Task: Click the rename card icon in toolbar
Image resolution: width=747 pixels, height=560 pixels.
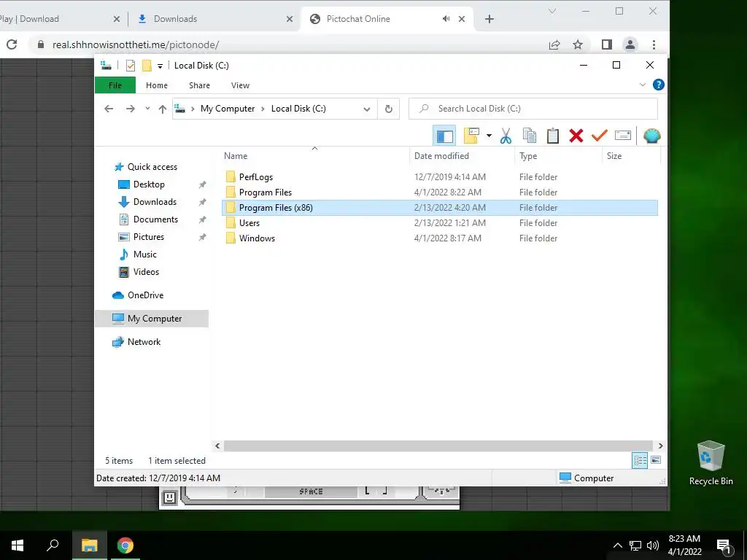Action: point(623,136)
